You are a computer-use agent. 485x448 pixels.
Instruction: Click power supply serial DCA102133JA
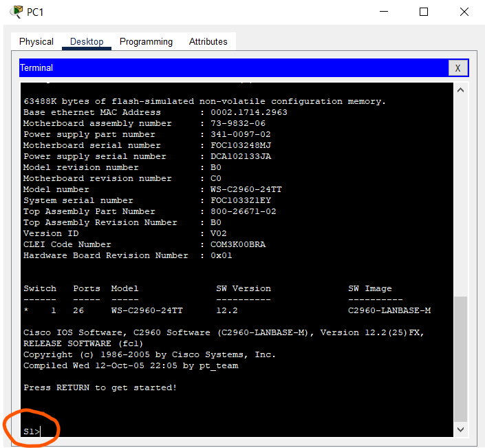pyautogui.click(x=241, y=156)
